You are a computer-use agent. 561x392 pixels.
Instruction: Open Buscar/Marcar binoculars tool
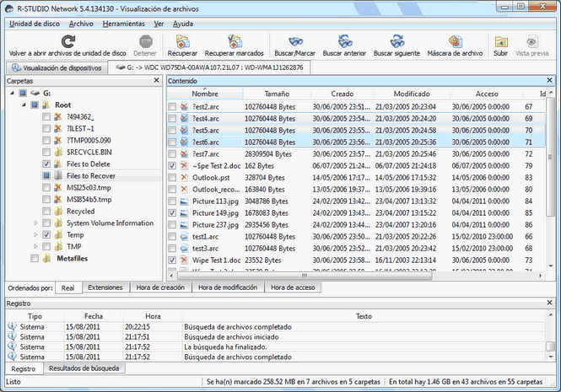coord(295,41)
